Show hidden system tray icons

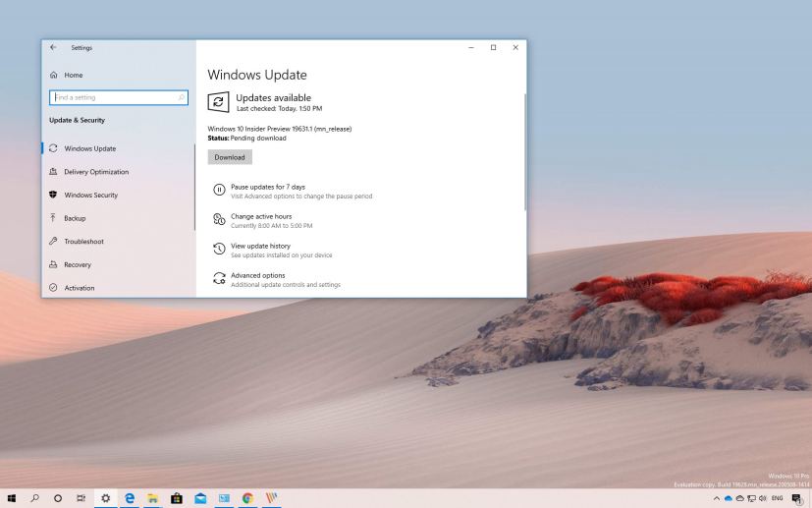coord(716,498)
